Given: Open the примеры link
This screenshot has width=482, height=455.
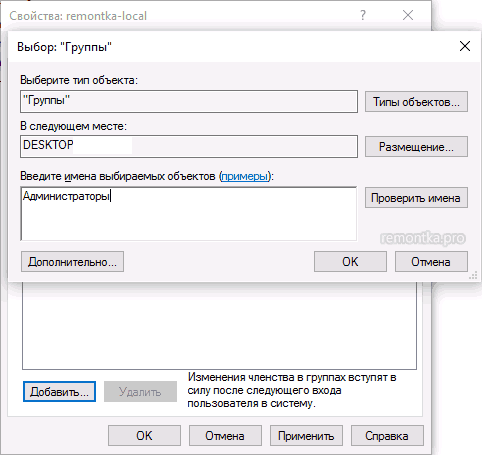Looking at the screenshot, I should pyautogui.click(x=244, y=176).
